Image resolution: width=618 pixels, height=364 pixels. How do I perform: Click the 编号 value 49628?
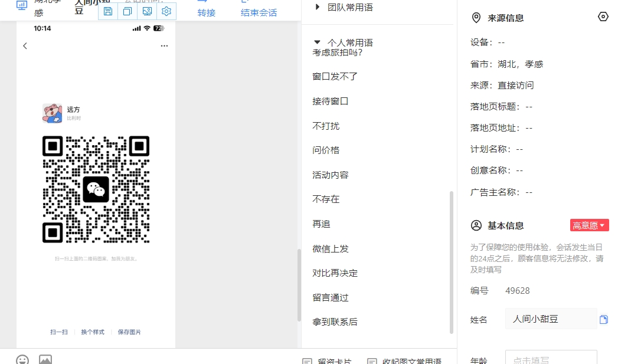point(518,291)
